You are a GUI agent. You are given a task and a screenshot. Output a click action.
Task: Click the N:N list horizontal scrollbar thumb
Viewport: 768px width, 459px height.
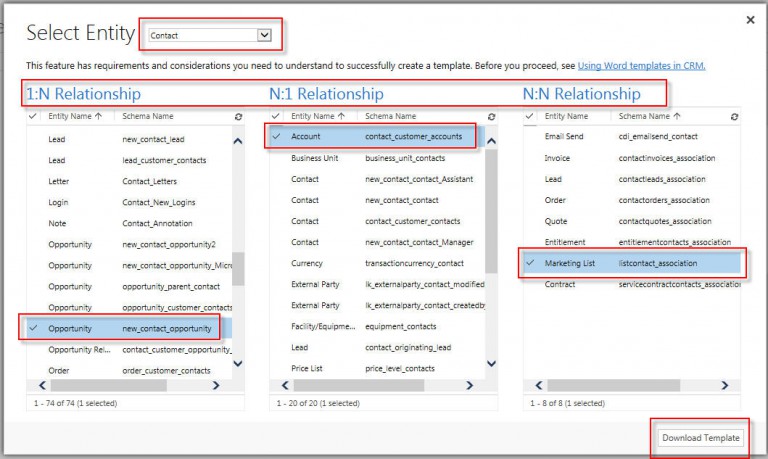(614, 386)
